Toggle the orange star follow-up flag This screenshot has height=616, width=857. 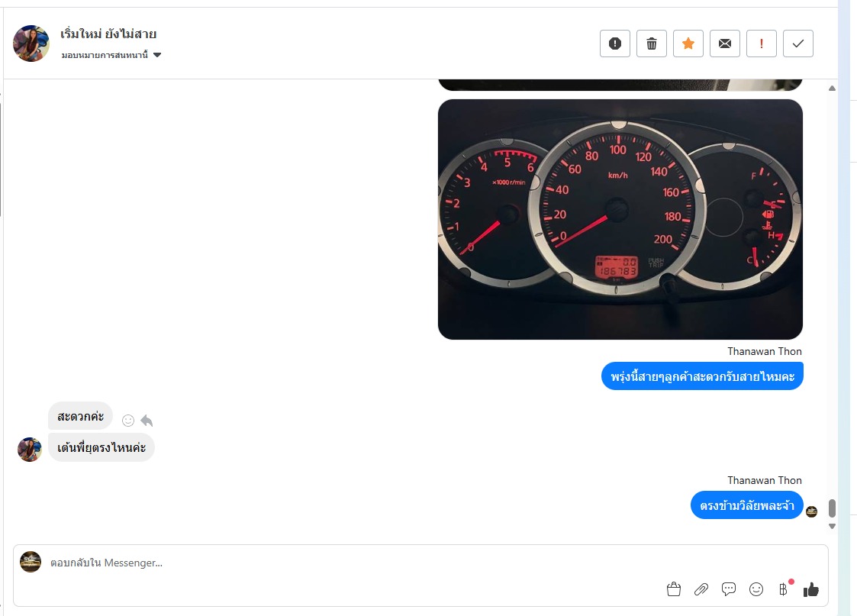(688, 44)
